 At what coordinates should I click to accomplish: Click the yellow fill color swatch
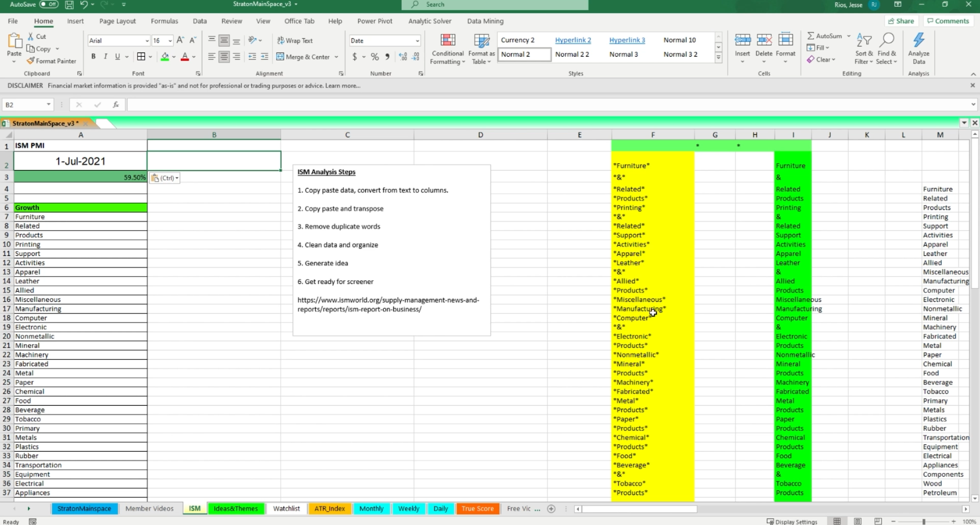coord(165,57)
